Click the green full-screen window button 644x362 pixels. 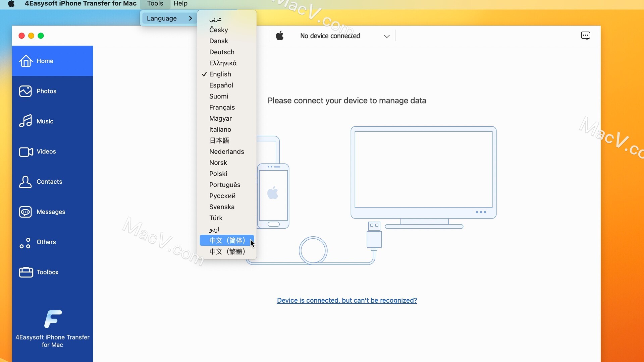(41, 36)
